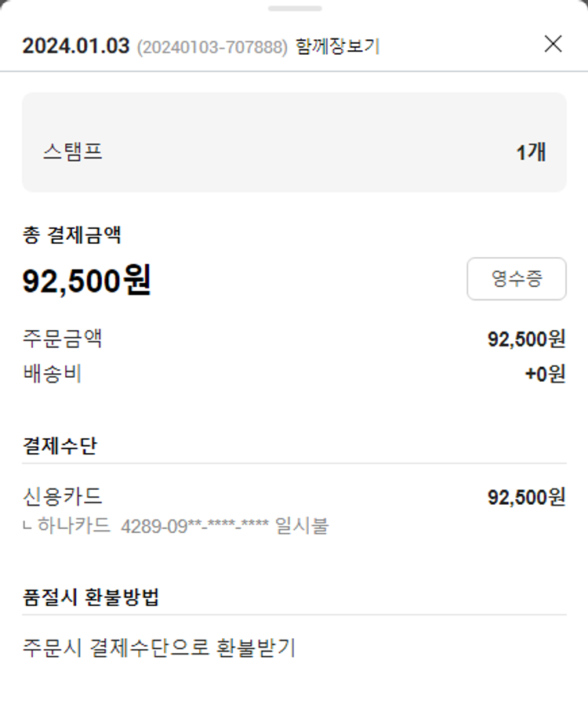Click the 함께장보기 label
The height and width of the screenshot is (722, 588).
pyautogui.click(x=338, y=46)
